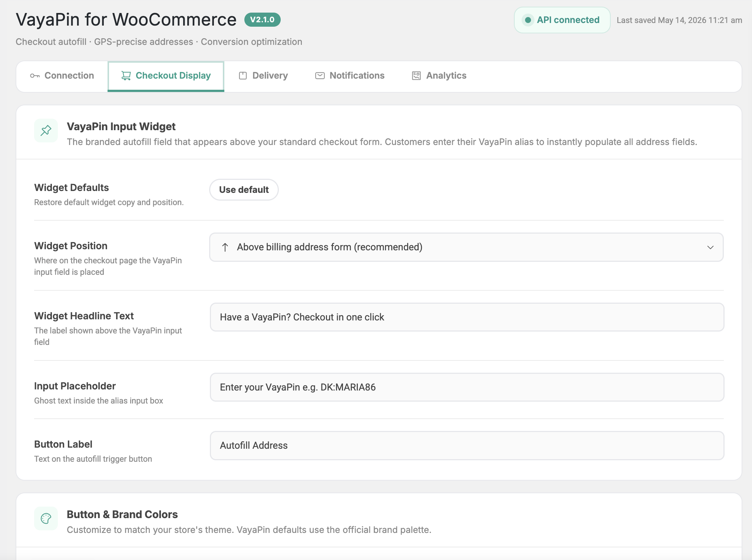Open the Connection tab
This screenshot has height=560, width=752.
tap(62, 76)
